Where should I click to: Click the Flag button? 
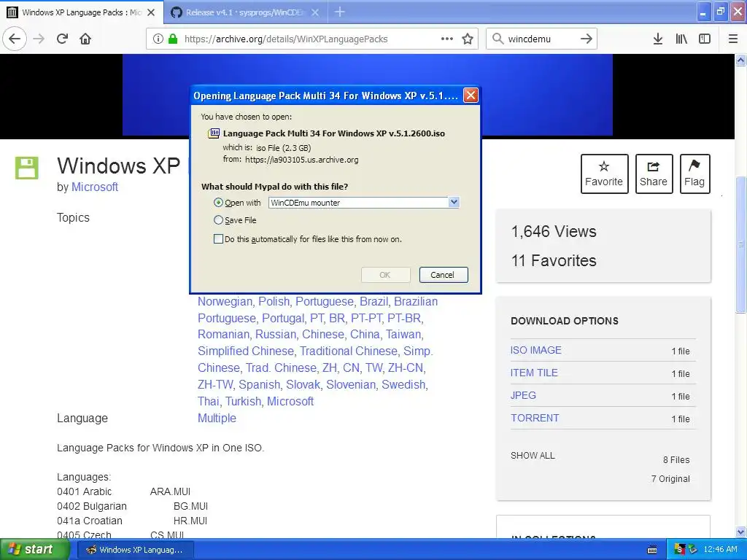(694, 174)
